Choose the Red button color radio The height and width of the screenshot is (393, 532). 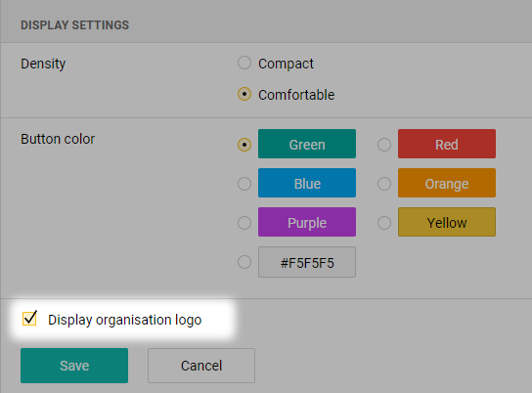[384, 145]
